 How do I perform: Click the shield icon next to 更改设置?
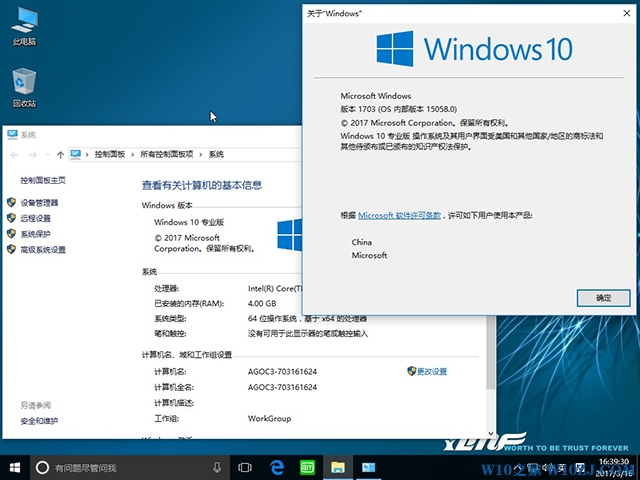411,371
